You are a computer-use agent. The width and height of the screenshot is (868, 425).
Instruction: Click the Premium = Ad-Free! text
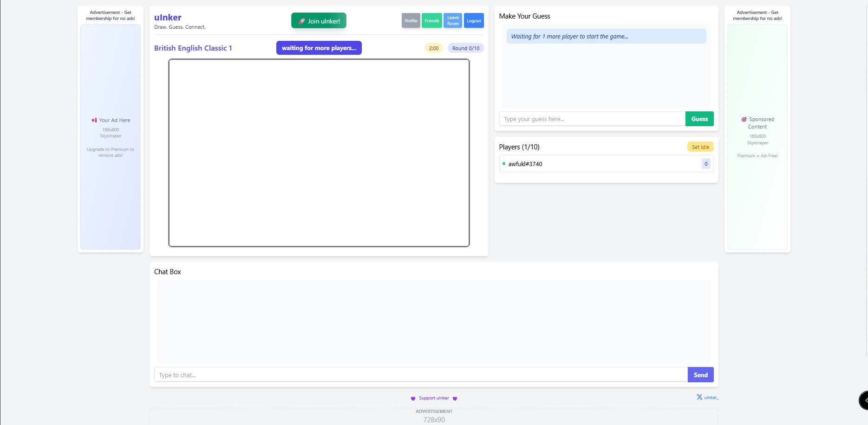[757, 155]
